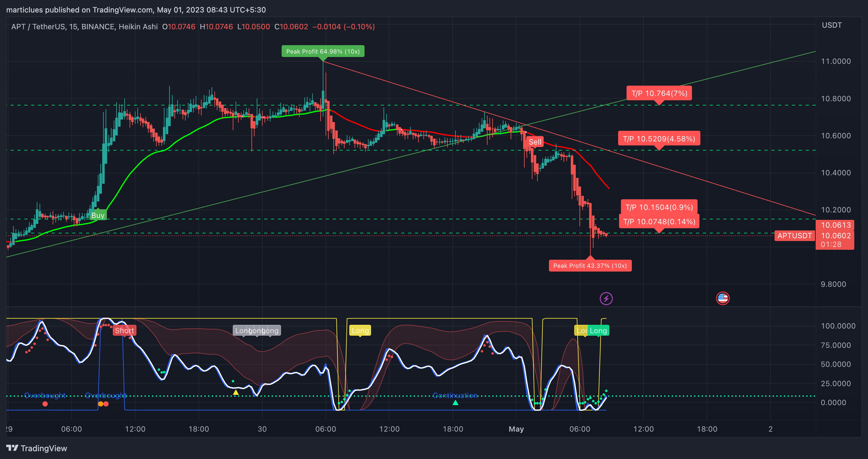Click the Peak Profit 43.37% label

tap(590, 266)
